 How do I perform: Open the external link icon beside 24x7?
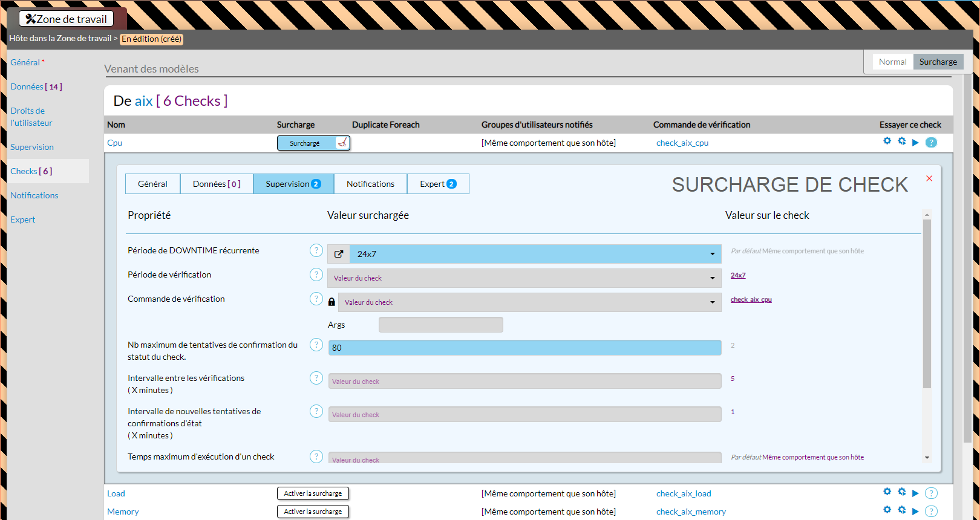[339, 254]
